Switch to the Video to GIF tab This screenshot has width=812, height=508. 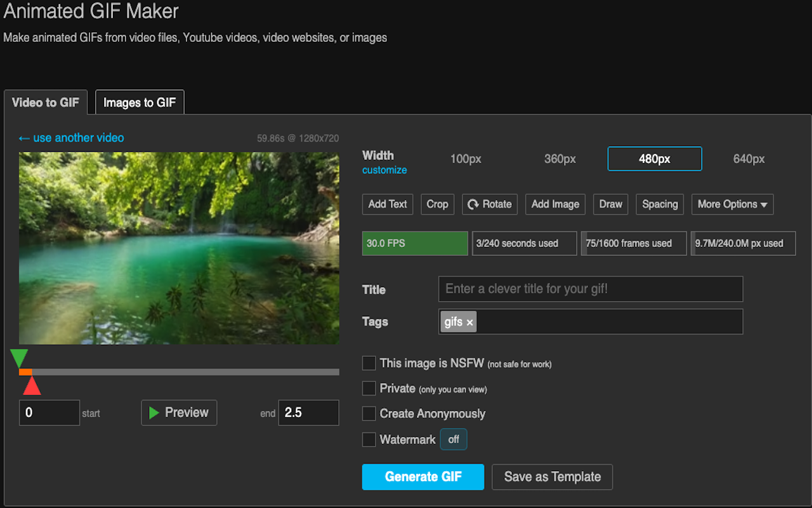tap(46, 102)
